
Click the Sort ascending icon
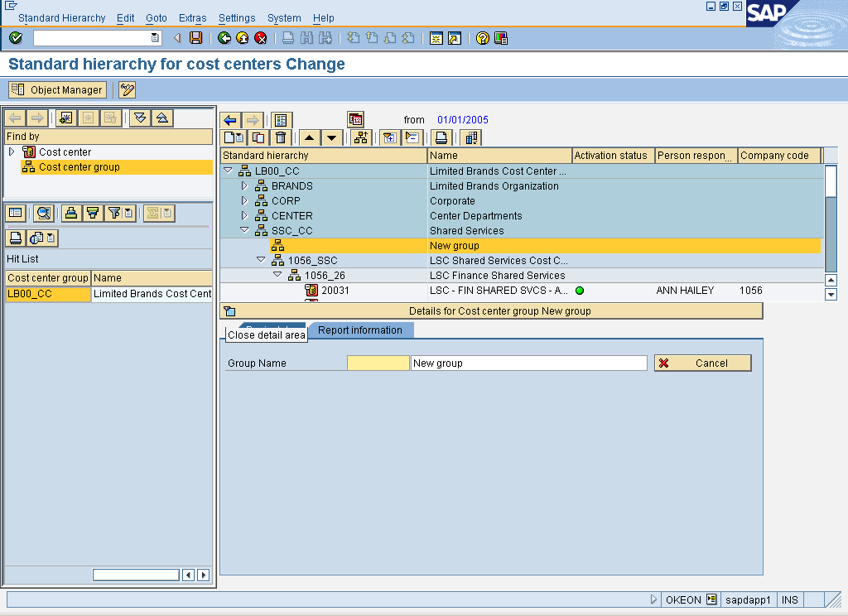pos(71,213)
